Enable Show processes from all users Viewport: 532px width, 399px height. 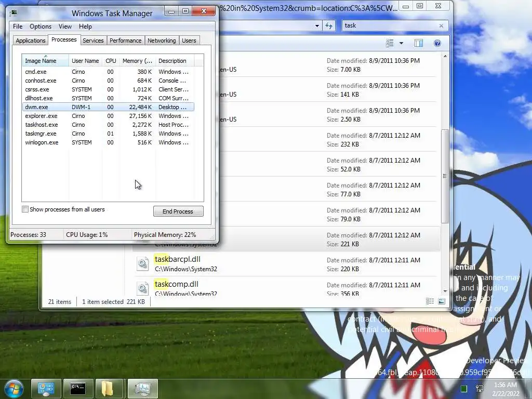25,209
